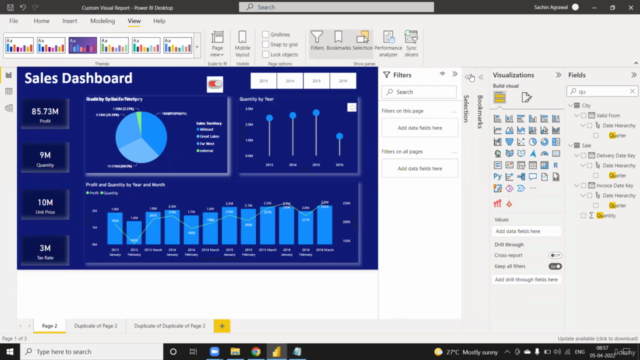Screen dimensions: 640x360
Task: Add a new page with plus button
Action: (x=222, y=326)
